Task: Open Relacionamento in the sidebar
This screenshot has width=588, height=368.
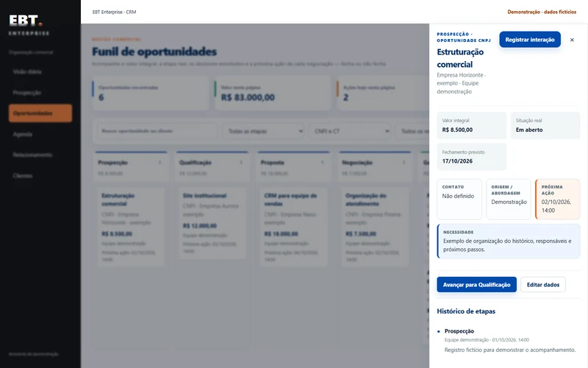Action: [40, 155]
